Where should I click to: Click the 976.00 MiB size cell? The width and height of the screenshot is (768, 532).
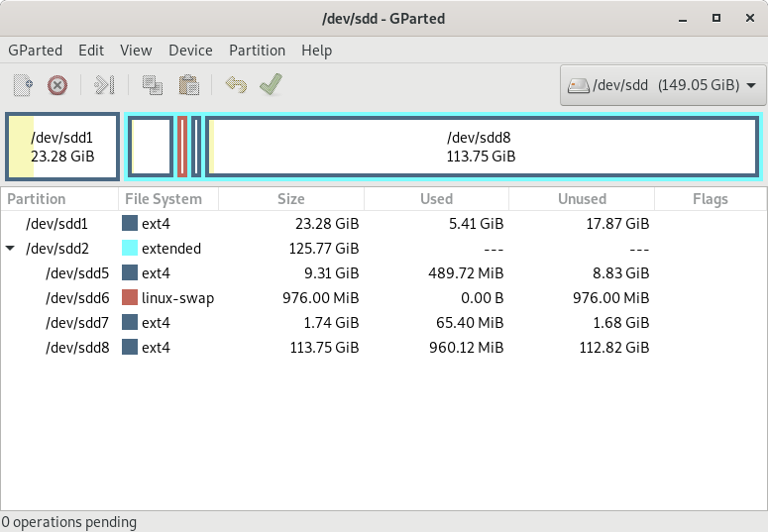tap(321, 298)
